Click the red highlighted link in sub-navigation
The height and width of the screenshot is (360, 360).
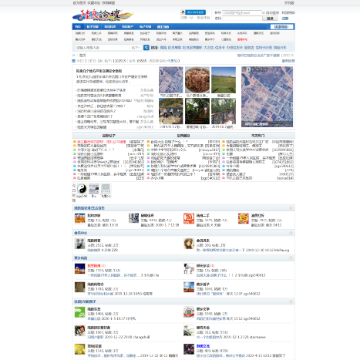click(x=242, y=39)
